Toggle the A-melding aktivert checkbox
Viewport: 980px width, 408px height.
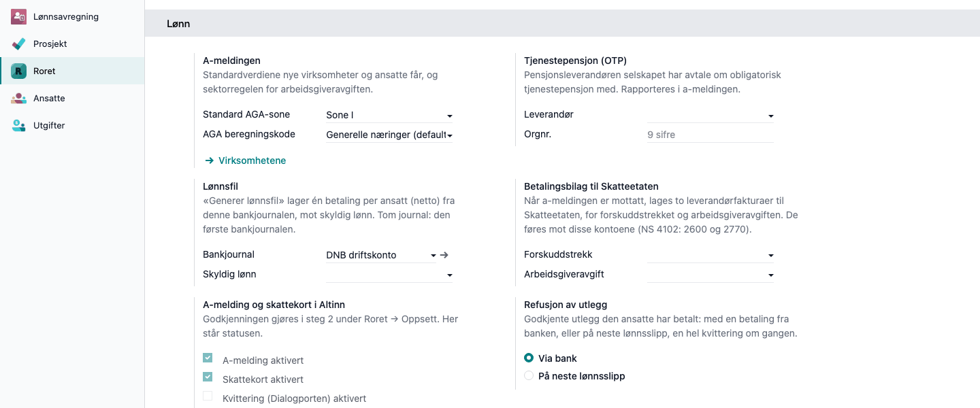pos(208,358)
